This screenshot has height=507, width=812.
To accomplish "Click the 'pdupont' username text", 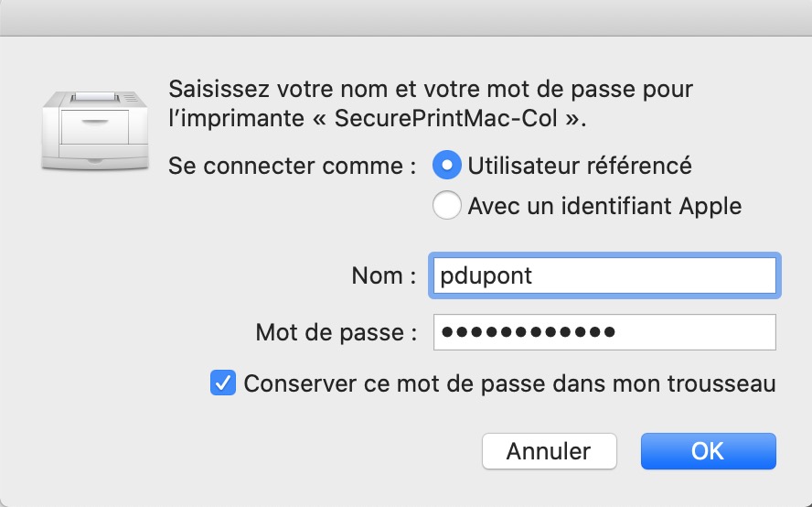I will click(x=486, y=275).
